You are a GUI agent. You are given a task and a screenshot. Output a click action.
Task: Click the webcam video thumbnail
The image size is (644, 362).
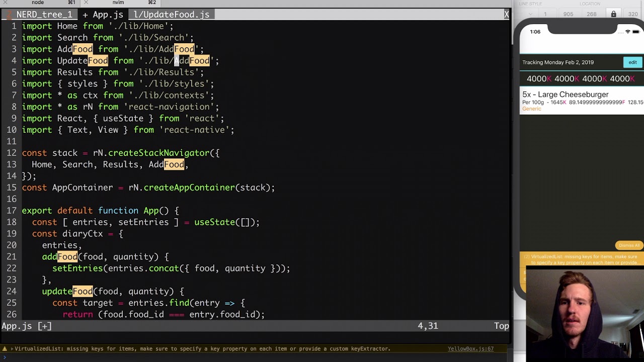click(x=585, y=314)
